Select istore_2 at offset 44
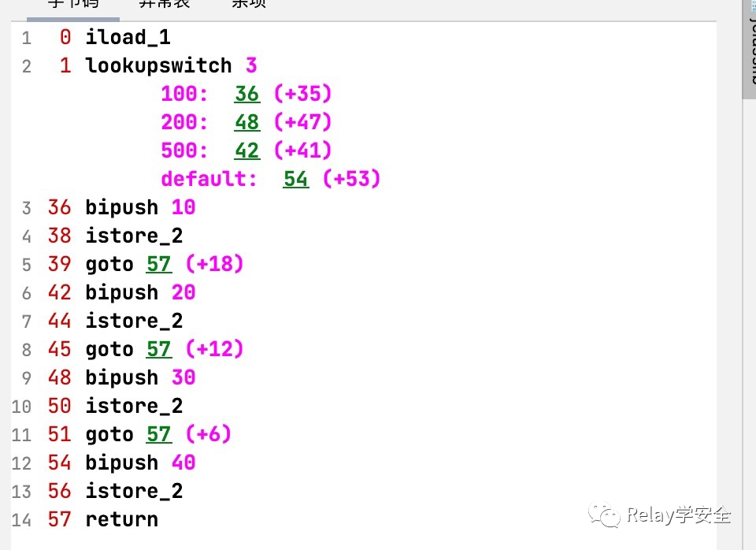 pos(135,321)
